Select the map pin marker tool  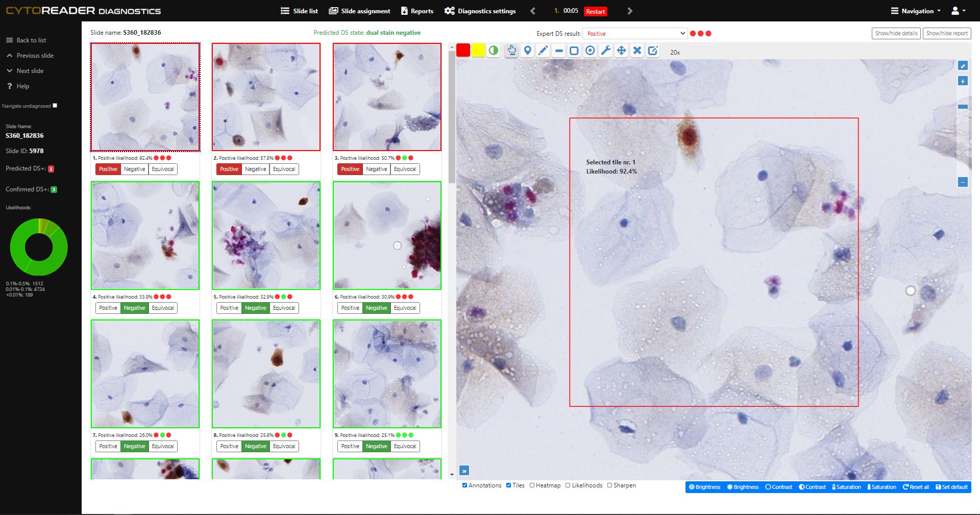tap(527, 51)
